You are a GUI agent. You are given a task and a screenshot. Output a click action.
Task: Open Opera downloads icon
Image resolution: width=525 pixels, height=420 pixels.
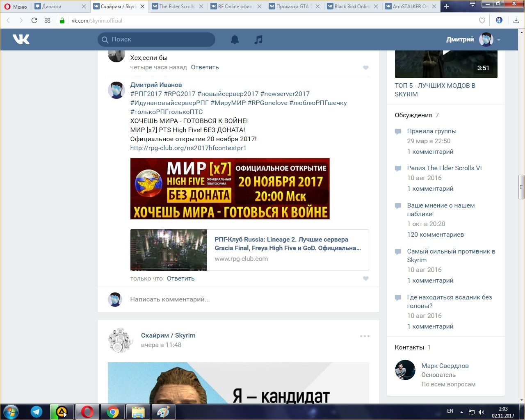coord(516,21)
